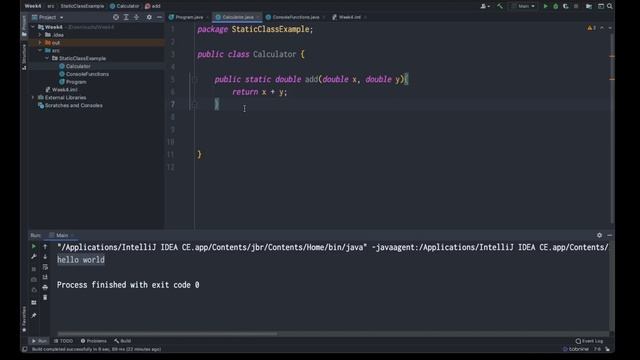Click the editor warnings indicator

pyautogui.click(x=591, y=28)
